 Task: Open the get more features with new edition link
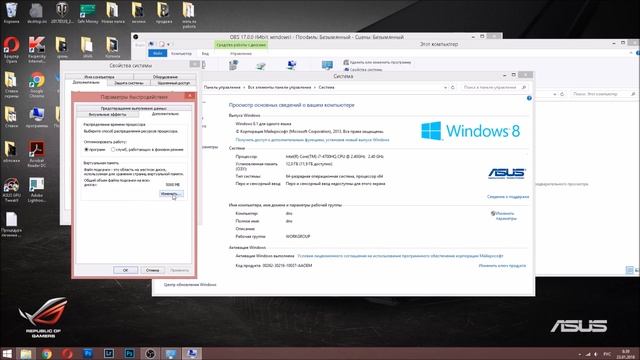click(x=312, y=140)
